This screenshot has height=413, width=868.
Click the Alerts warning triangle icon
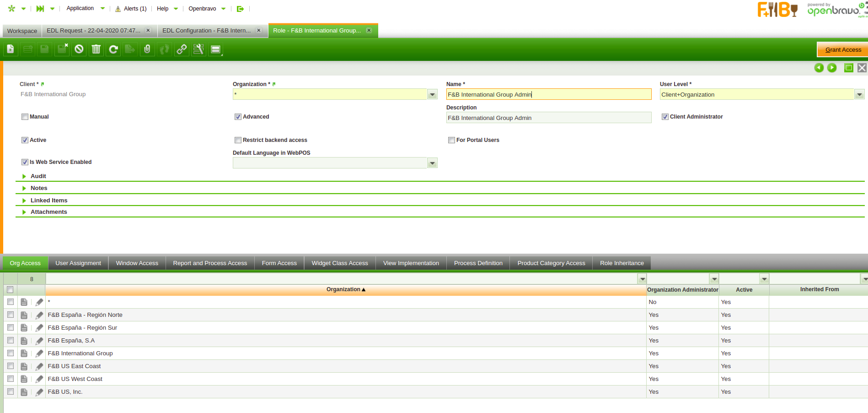(118, 9)
